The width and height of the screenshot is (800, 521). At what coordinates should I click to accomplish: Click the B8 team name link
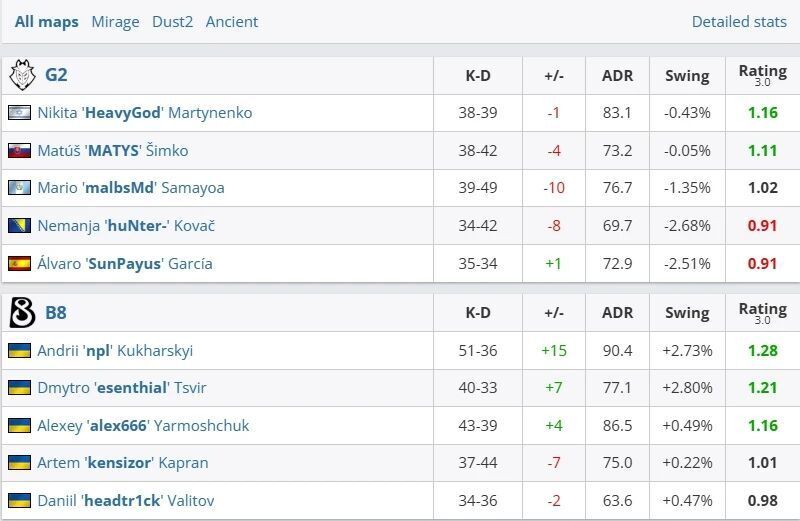(x=56, y=312)
